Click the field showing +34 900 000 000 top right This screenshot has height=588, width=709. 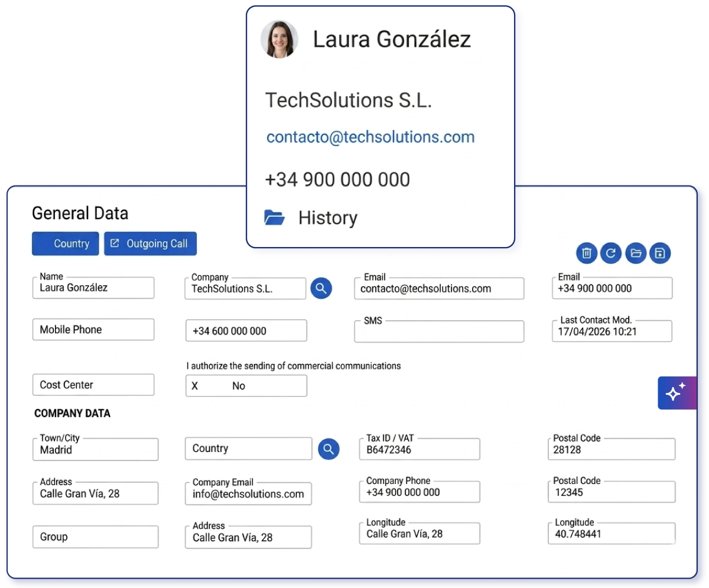[x=612, y=288]
